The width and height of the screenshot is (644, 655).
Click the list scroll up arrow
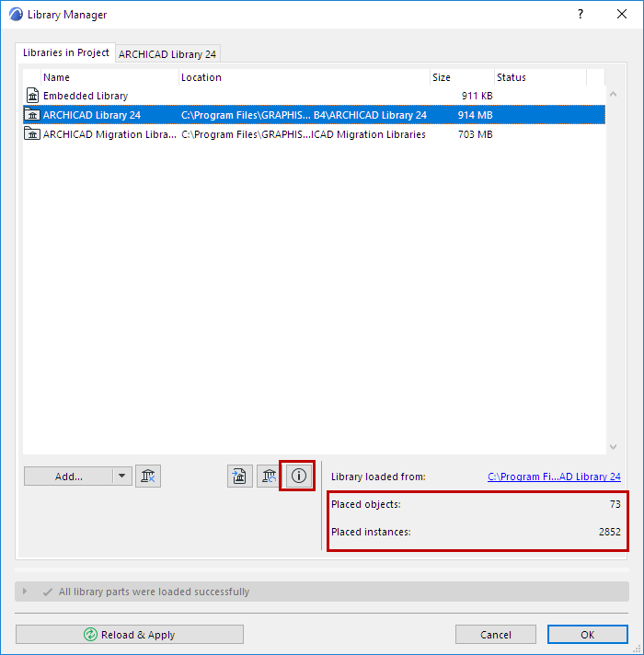point(613,95)
